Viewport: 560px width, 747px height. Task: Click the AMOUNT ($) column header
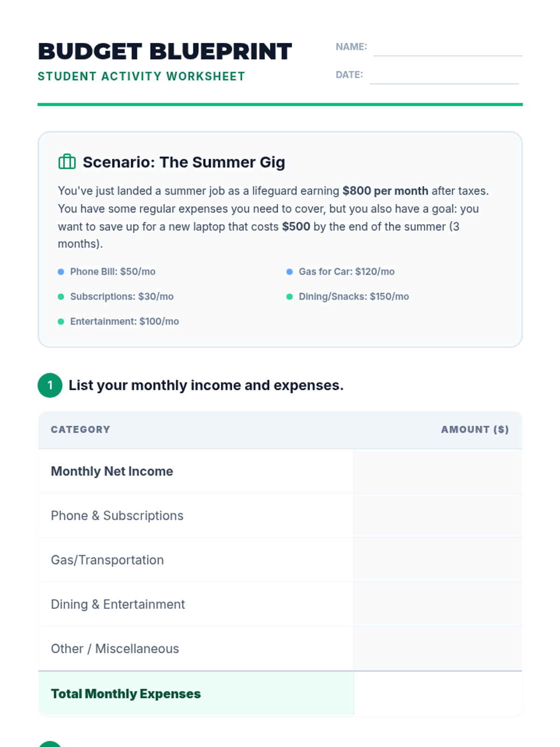(475, 430)
